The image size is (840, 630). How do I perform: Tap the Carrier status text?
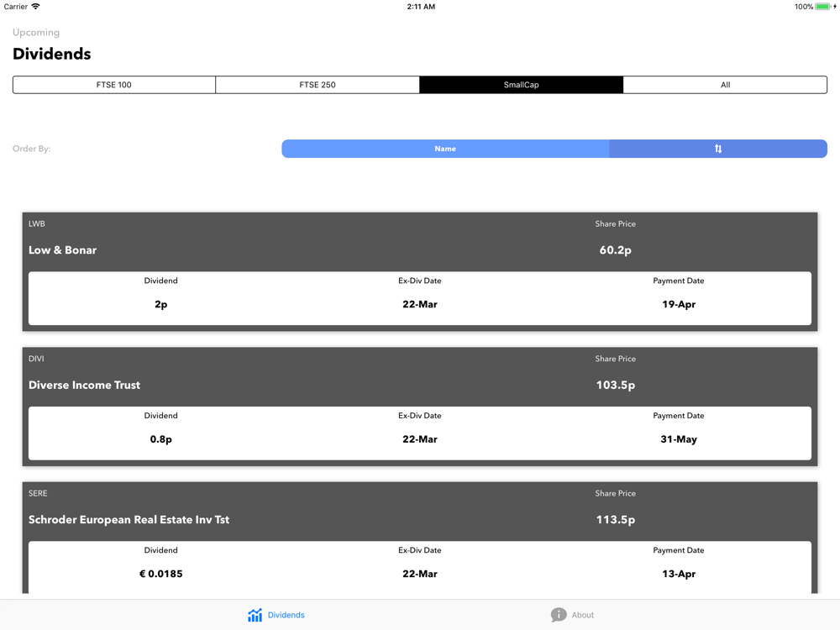pyautogui.click(x=15, y=7)
